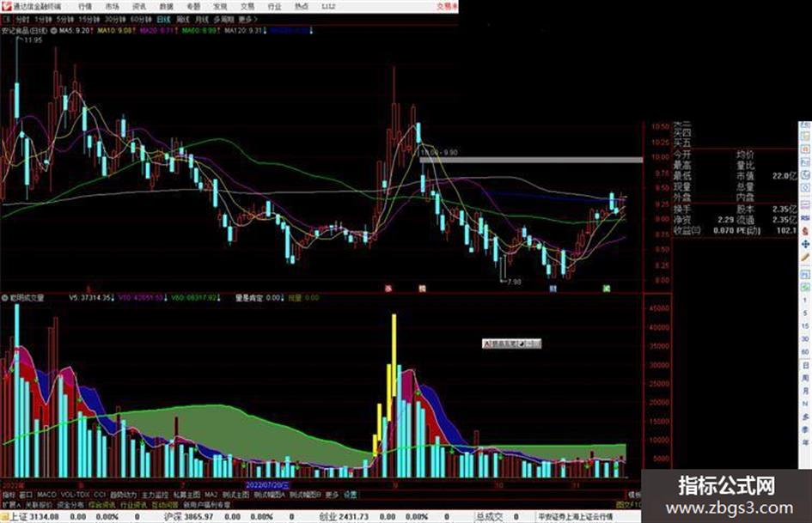
Task: Click the 平安证券上海上证云行情 server status
Action: coord(576,517)
